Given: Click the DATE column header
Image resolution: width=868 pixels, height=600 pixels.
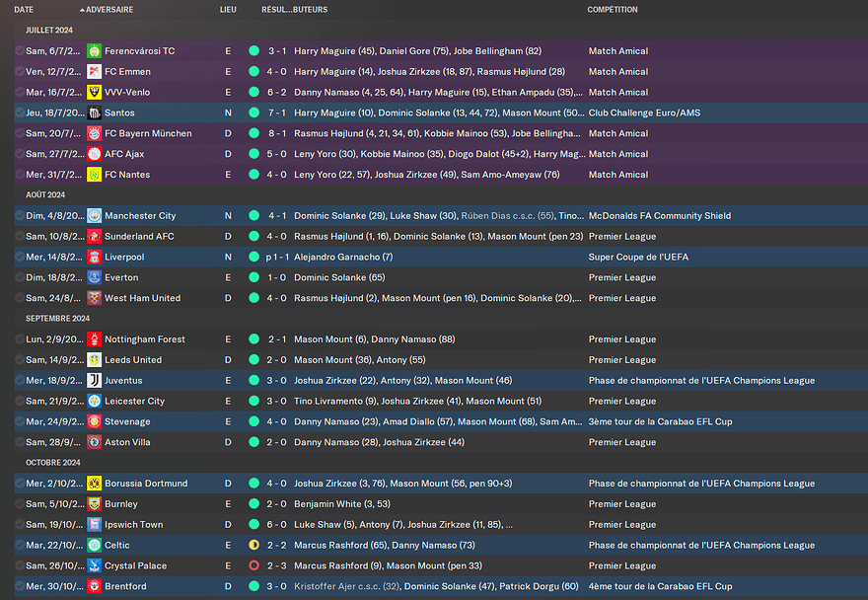Looking at the screenshot, I should point(24,10).
